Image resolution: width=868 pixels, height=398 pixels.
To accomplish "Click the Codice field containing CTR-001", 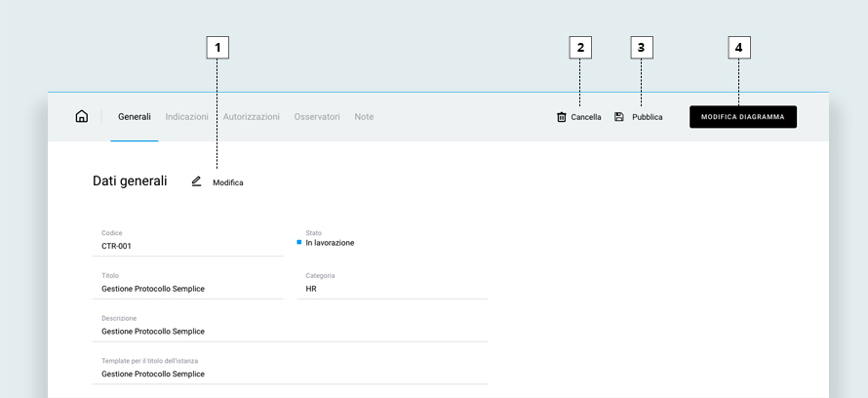I will (x=187, y=241).
